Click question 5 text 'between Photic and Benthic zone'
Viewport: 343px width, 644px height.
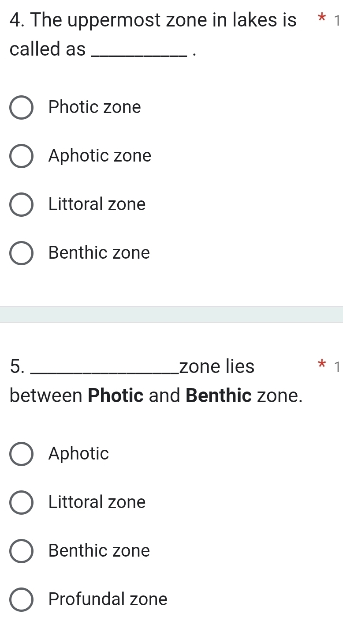(156, 395)
